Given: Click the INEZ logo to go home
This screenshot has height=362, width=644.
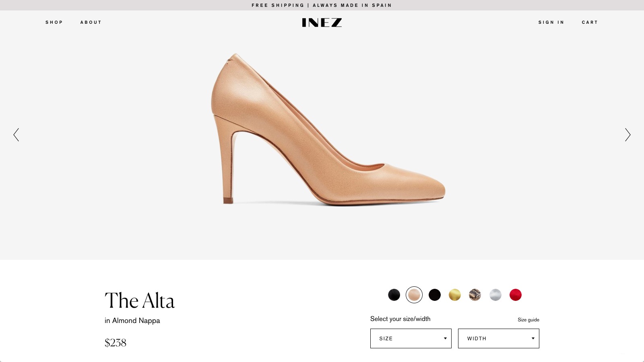Looking at the screenshot, I should click(x=322, y=23).
